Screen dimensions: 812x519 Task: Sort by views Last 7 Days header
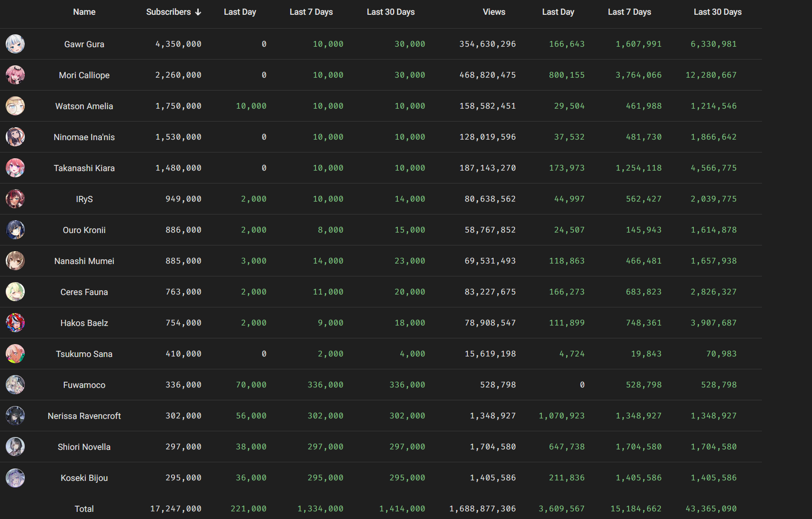pos(629,12)
